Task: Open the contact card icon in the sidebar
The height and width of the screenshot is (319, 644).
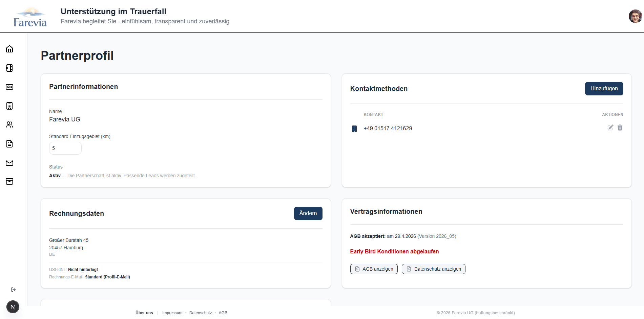Action: pyautogui.click(x=9, y=87)
